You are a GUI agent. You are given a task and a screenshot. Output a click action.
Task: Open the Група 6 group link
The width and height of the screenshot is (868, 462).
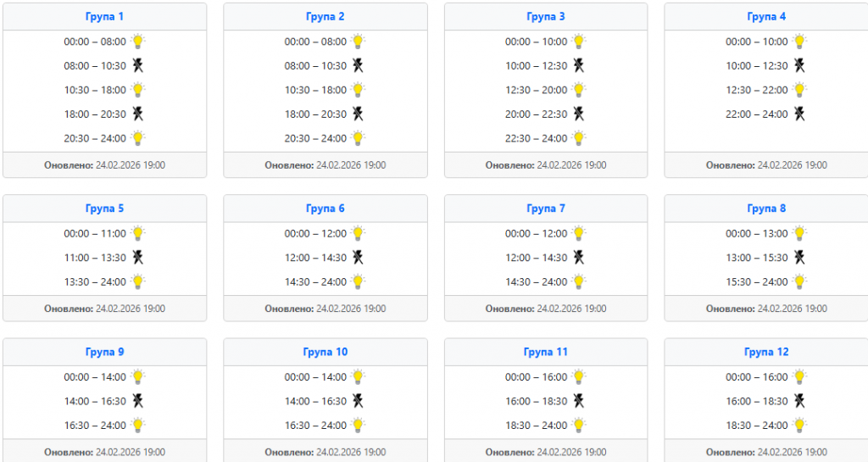click(x=325, y=209)
